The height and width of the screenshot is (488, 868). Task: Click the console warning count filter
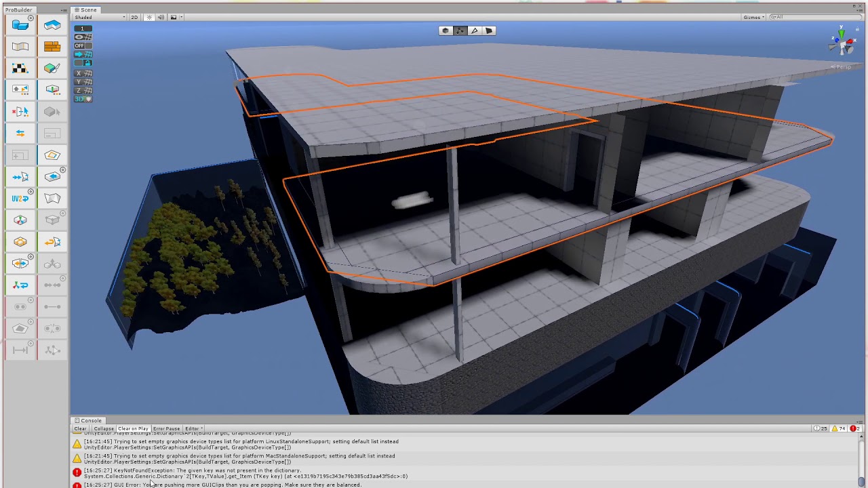840,429
